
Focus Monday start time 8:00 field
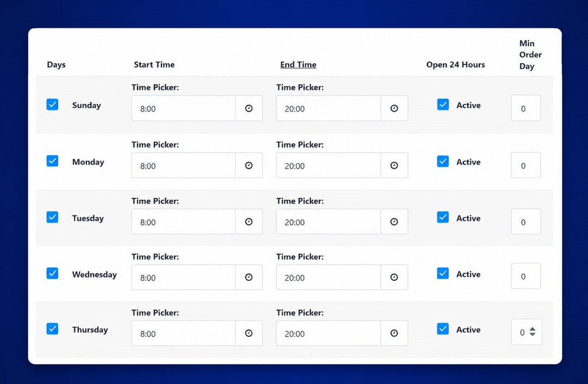pos(184,165)
